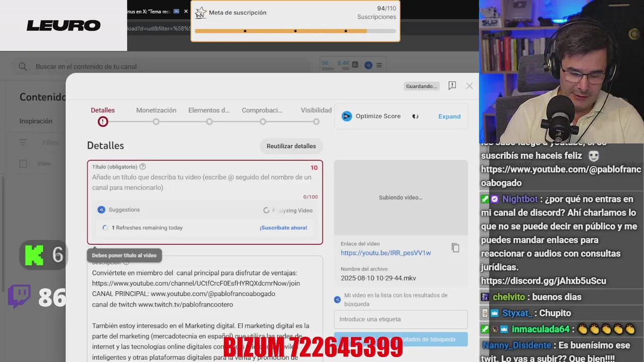Close the browser tab with X
This screenshot has height=362, width=644.
186,11
